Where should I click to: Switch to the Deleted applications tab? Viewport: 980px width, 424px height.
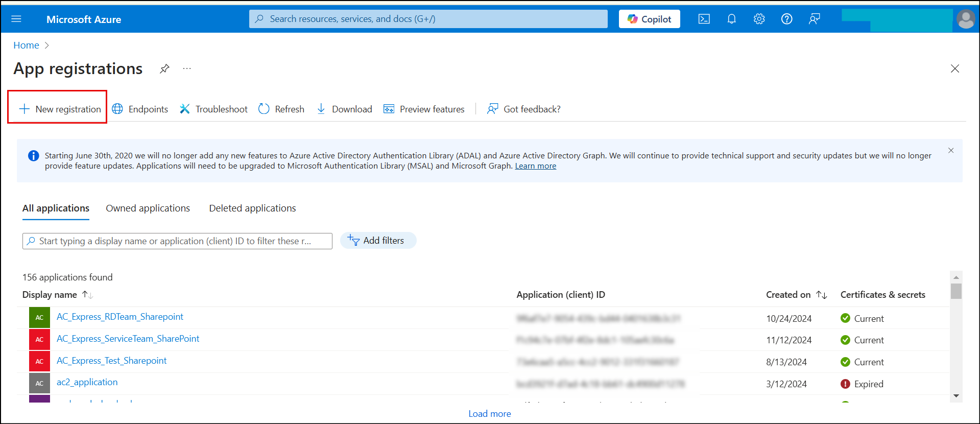tap(252, 208)
